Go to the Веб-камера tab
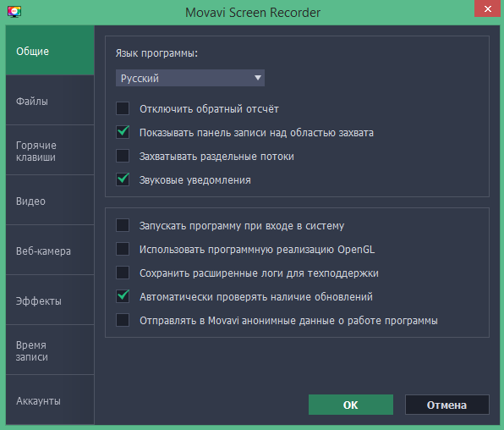This screenshot has width=504, height=430. click(x=50, y=250)
